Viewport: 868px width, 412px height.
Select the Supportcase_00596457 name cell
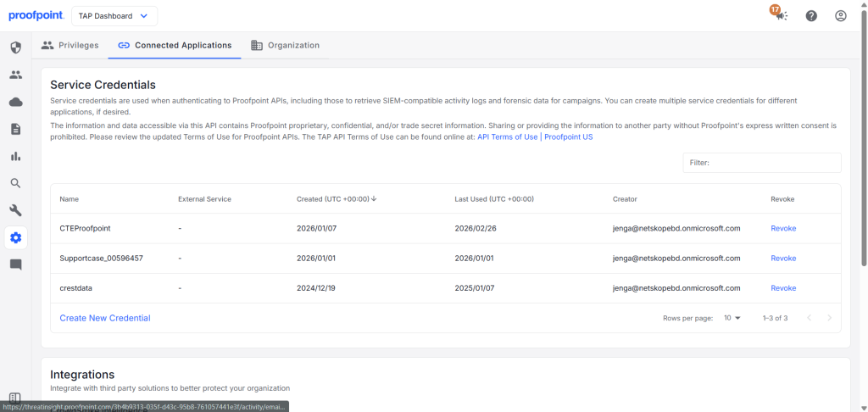102,258
